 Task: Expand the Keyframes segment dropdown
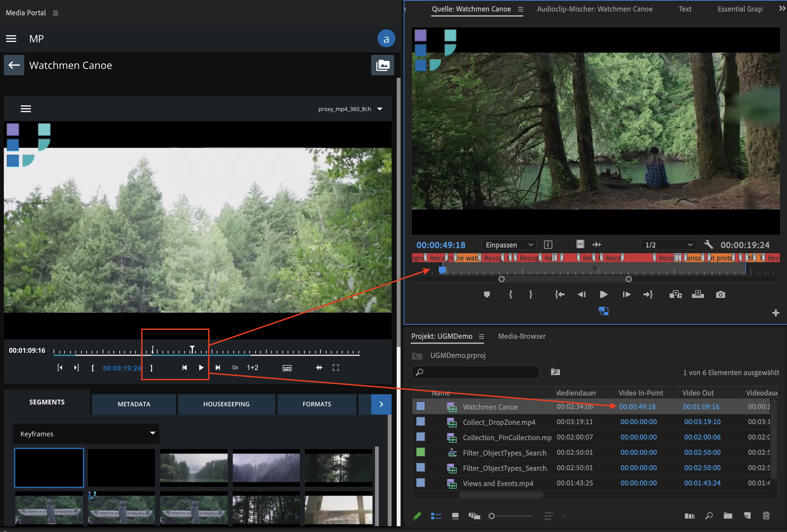click(86, 433)
